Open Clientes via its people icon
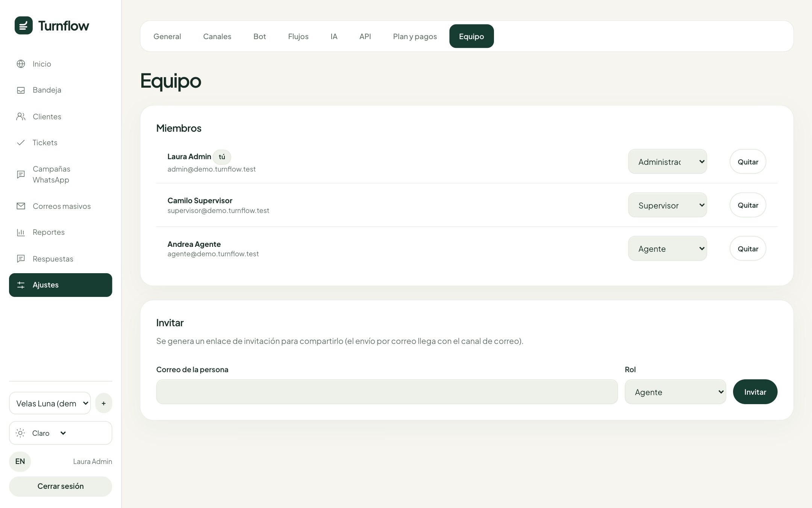The image size is (812, 508). (21, 117)
